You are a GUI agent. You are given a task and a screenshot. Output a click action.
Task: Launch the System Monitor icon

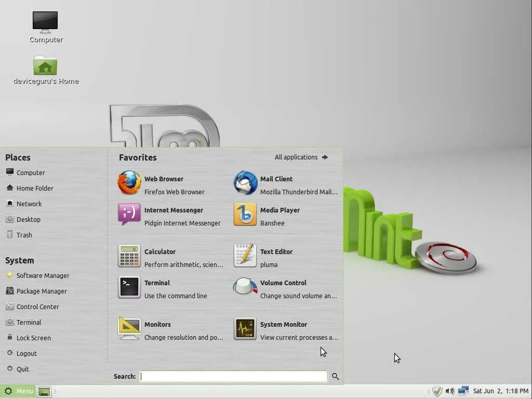(245, 328)
